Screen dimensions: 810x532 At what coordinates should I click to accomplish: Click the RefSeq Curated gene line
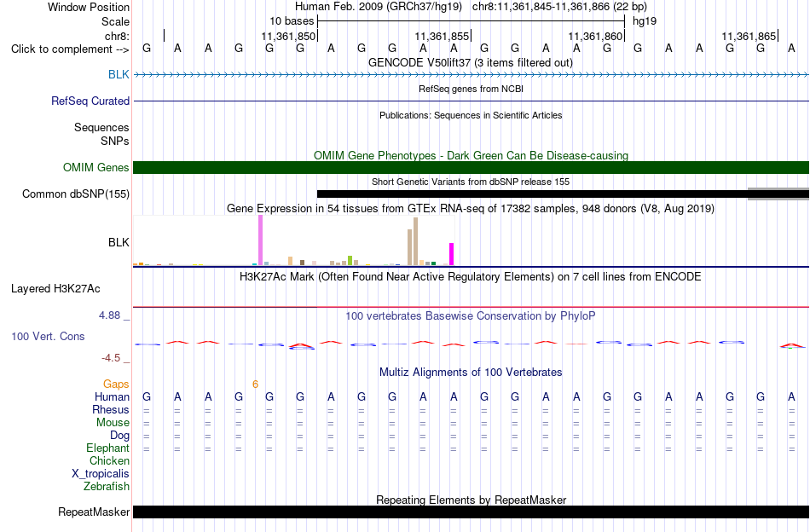click(x=472, y=101)
